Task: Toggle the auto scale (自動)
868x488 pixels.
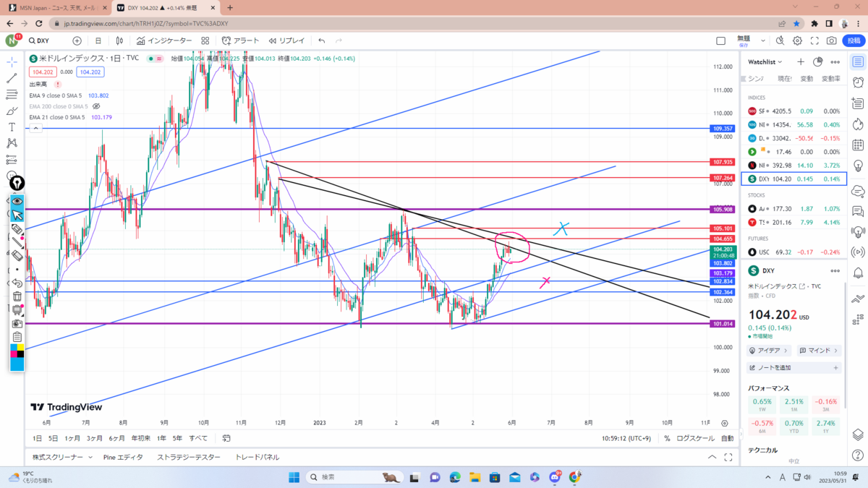Action: point(727,438)
